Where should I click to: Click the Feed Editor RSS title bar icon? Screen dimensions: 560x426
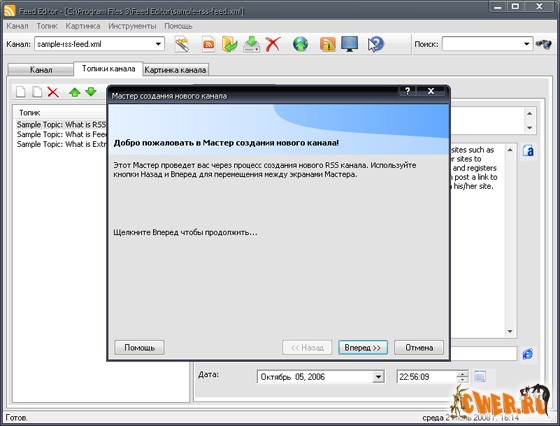click(x=9, y=11)
